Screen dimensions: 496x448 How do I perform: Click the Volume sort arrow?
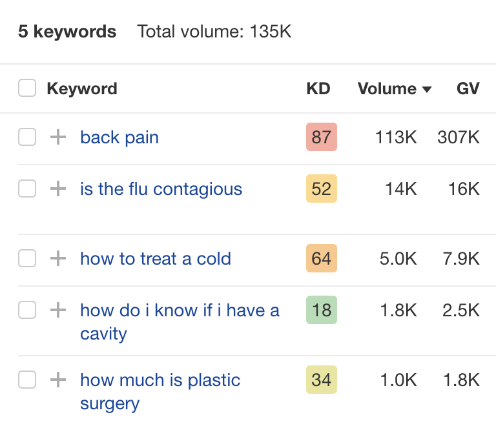[x=426, y=89]
